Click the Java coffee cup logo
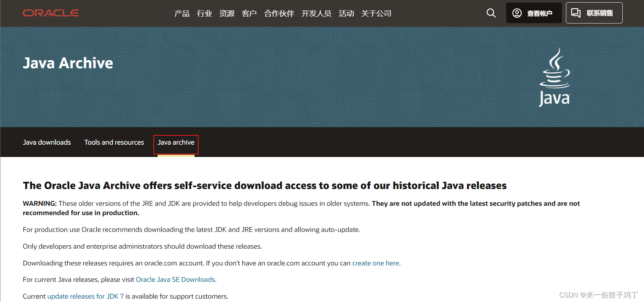The width and height of the screenshot is (644, 302). [555, 77]
